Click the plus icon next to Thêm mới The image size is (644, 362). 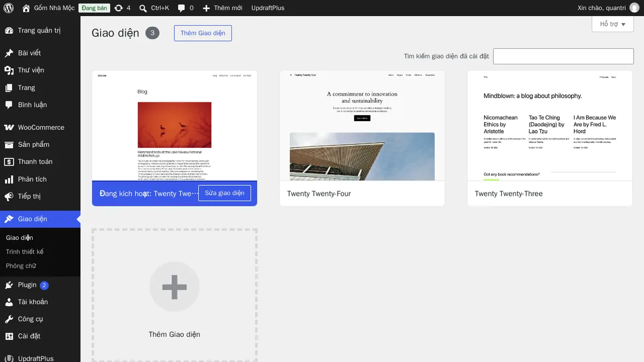click(207, 8)
